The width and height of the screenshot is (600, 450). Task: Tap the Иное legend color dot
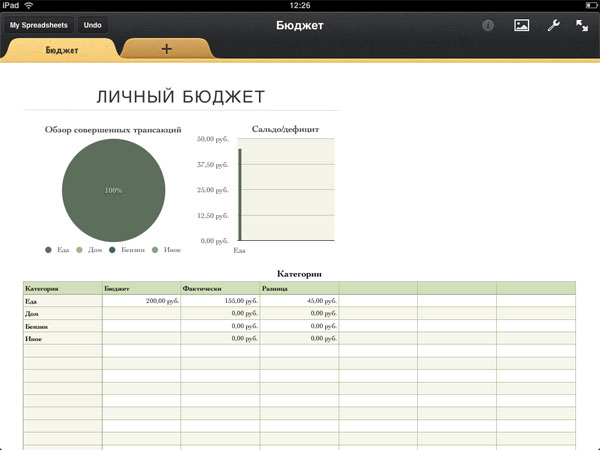(155, 250)
